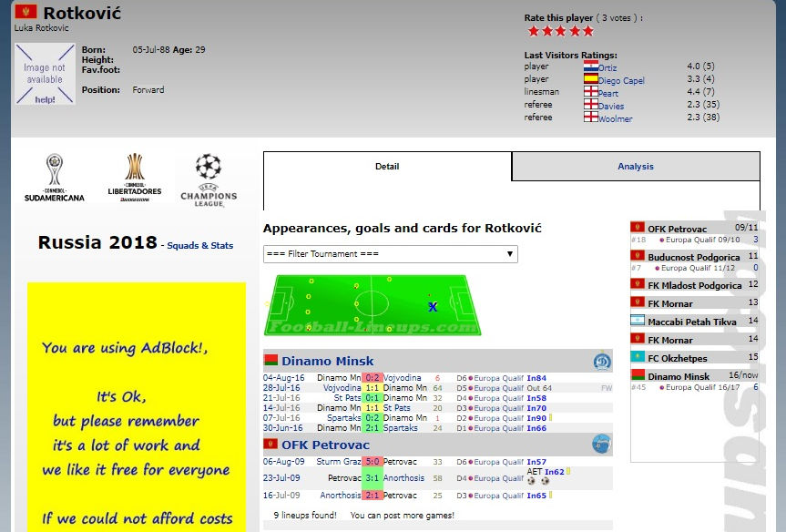
Task: Select Buducnost Podgorica in career list
Action: [x=694, y=257]
